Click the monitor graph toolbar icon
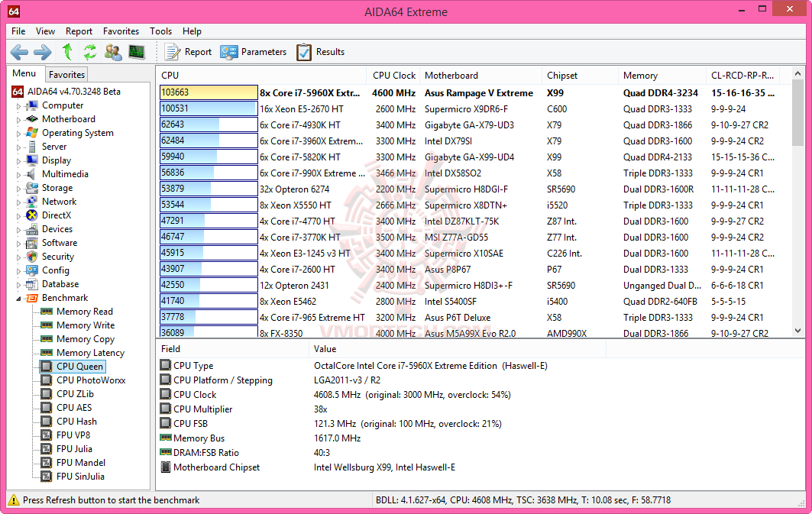 [137, 52]
